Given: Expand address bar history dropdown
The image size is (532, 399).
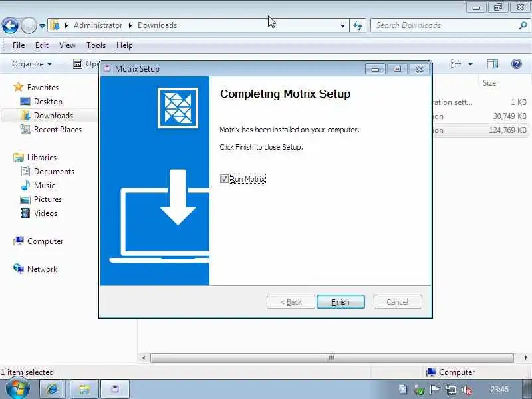Looking at the screenshot, I should click(342, 25).
